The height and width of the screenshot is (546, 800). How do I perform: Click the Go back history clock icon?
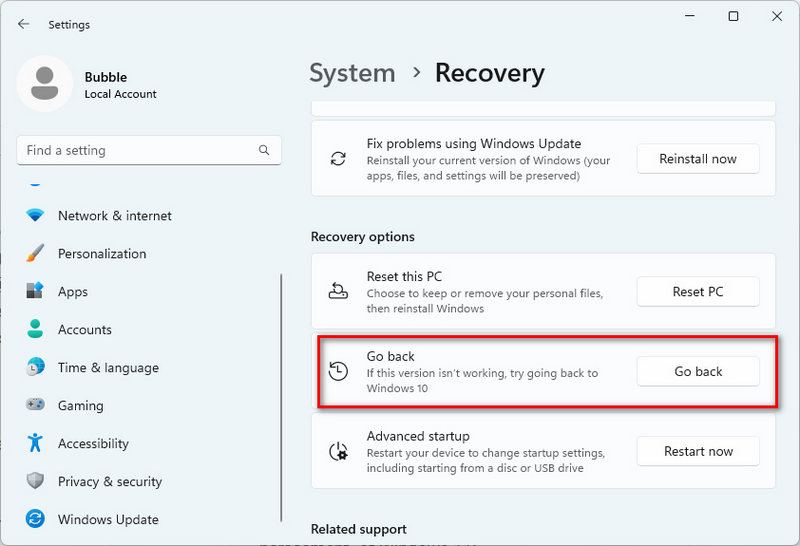pos(338,371)
